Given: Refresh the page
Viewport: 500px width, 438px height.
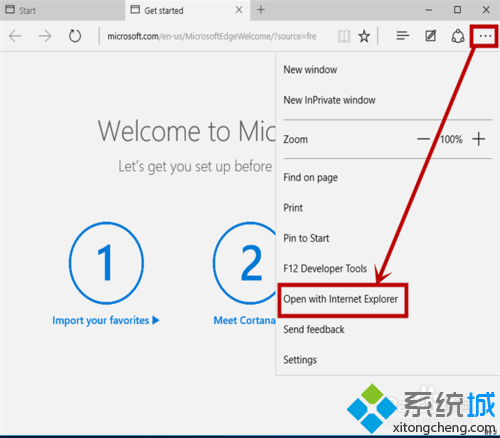Looking at the screenshot, I should [x=75, y=36].
